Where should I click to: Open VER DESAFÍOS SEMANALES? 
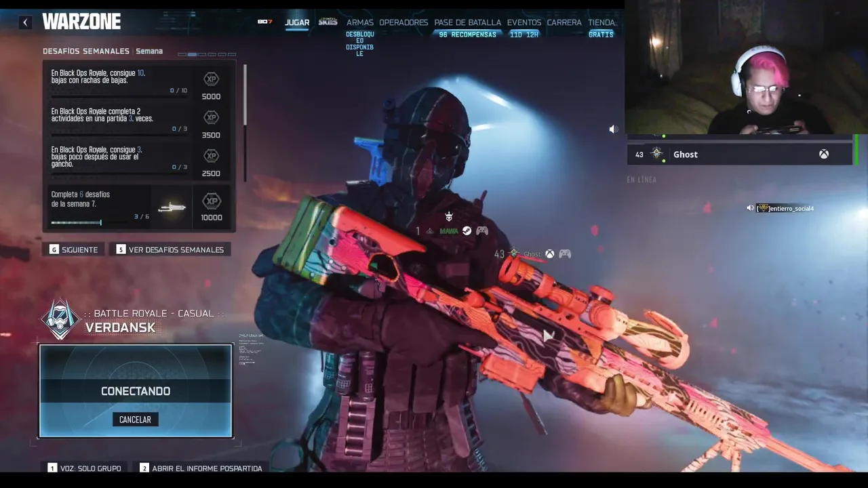[170, 249]
